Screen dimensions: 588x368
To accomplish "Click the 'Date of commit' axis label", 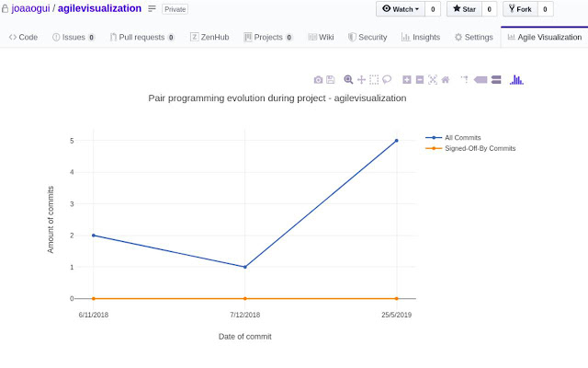I will (245, 337).
